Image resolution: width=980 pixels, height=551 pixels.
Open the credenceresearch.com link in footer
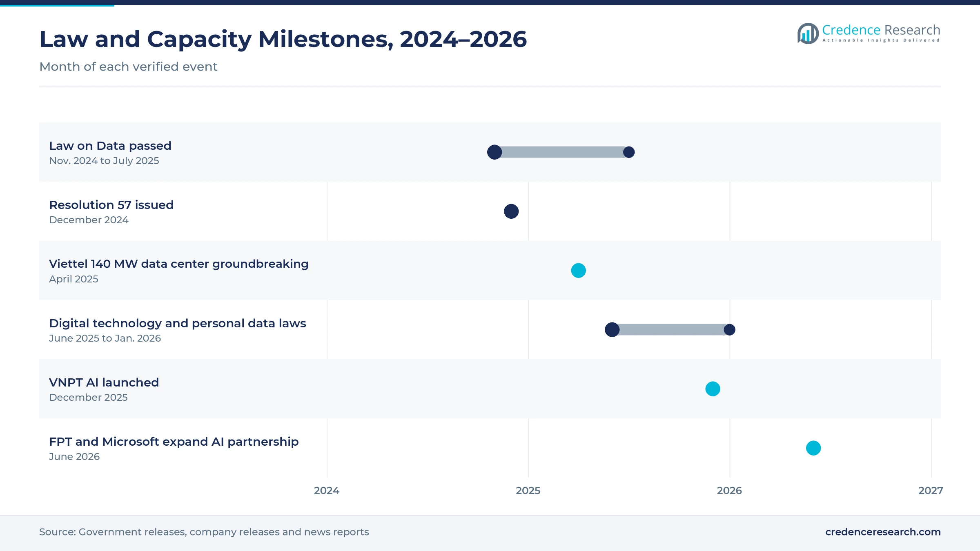(x=883, y=532)
